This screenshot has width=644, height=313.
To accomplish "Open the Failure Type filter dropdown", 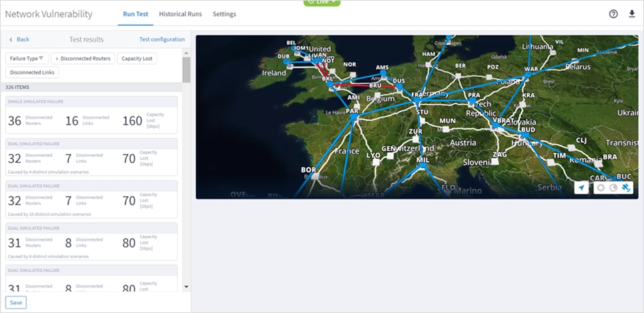I will tap(27, 58).
